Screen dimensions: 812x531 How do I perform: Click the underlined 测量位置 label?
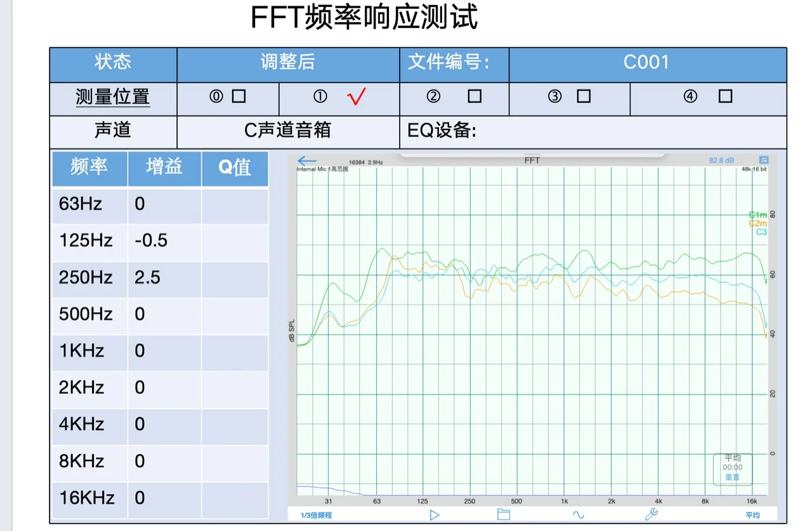click(113, 97)
